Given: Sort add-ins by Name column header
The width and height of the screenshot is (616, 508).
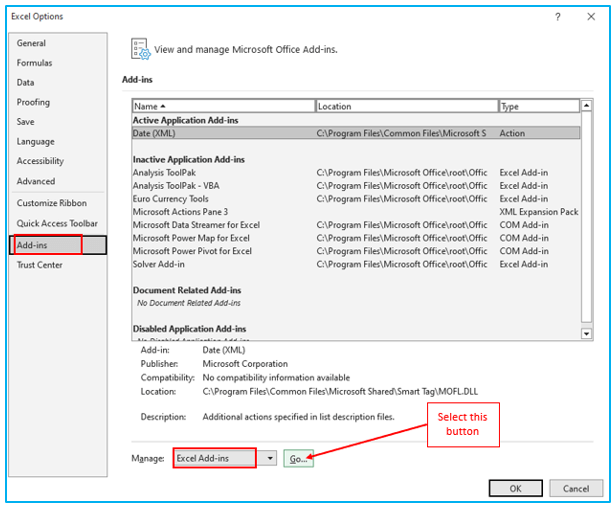Looking at the screenshot, I should click(x=224, y=106).
